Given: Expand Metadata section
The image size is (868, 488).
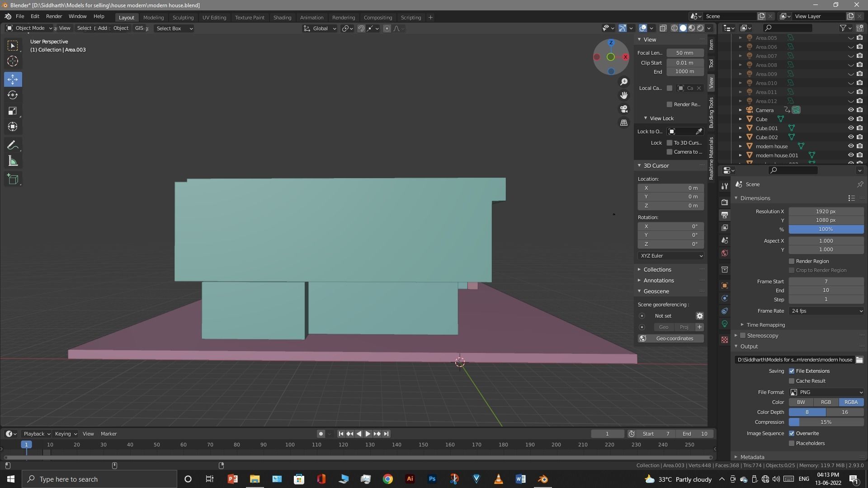Looking at the screenshot, I should coord(752,457).
